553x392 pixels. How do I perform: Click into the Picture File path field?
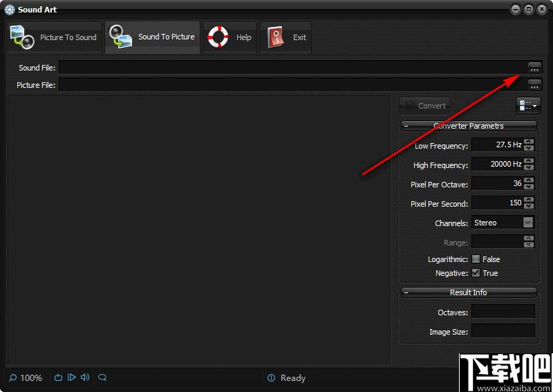[x=292, y=85]
